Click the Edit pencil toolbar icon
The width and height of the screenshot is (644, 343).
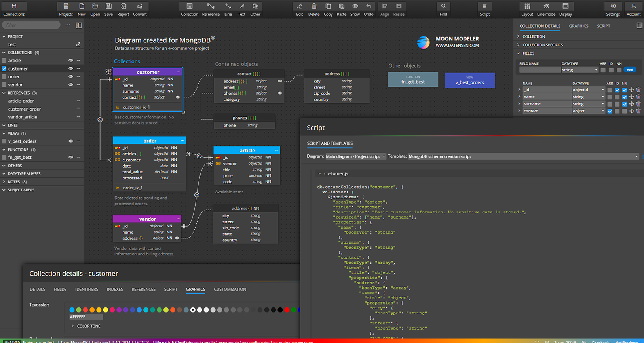(x=300, y=9)
